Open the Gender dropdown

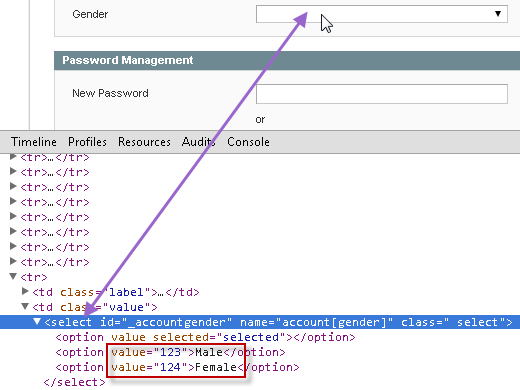tap(382, 14)
